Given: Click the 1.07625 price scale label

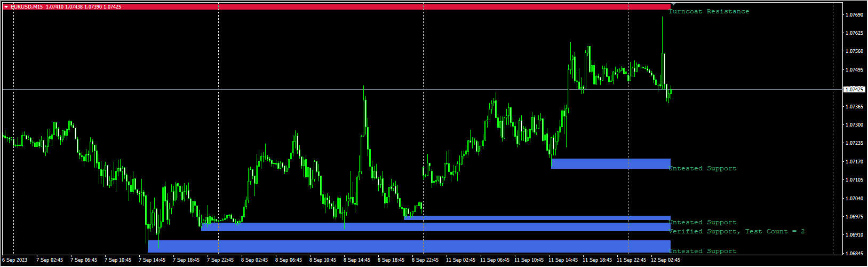Looking at the screenshot, I should click(x=855, y=33).
